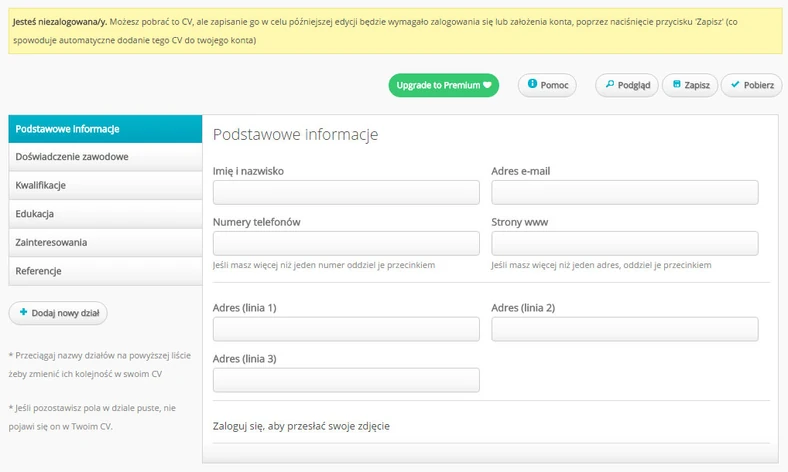
Task: Click the magnifier icon on Podgląd button
Action: coord(609,85)
